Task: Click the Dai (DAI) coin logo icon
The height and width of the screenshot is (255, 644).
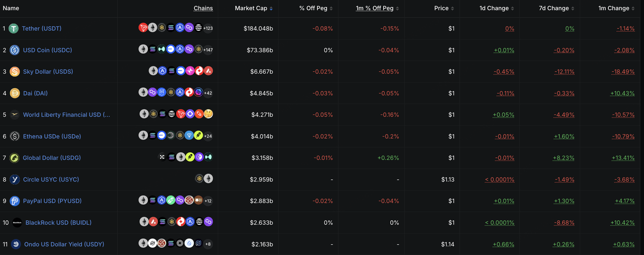Action: (x=14, y=93)
